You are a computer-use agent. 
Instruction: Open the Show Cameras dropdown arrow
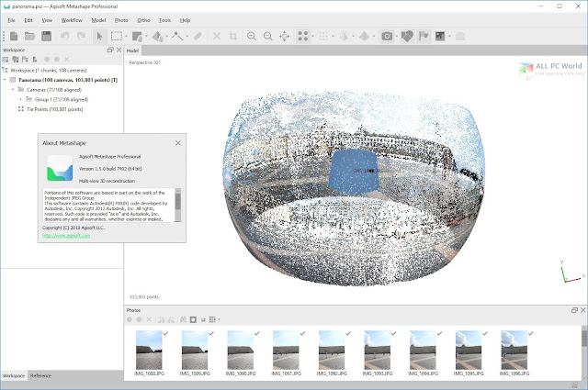pos(396,36)
